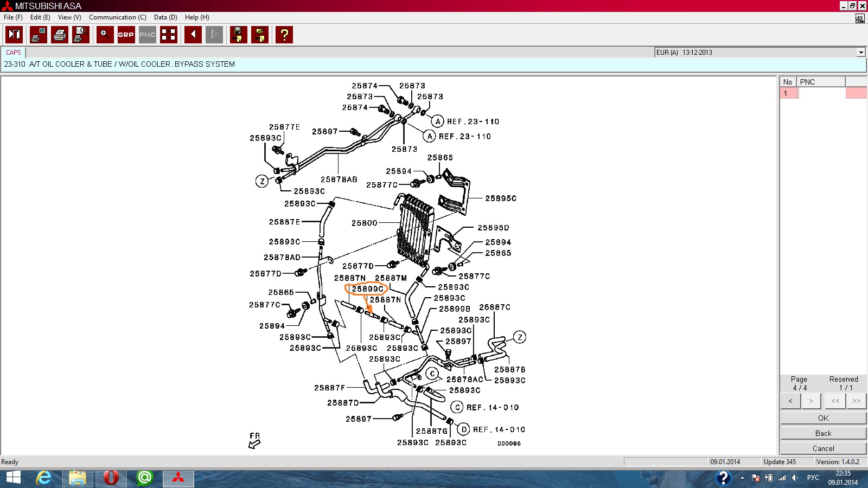Click the РУС language indicator
The width and height of the screenshot is (868, 488).
click(813, 478)
